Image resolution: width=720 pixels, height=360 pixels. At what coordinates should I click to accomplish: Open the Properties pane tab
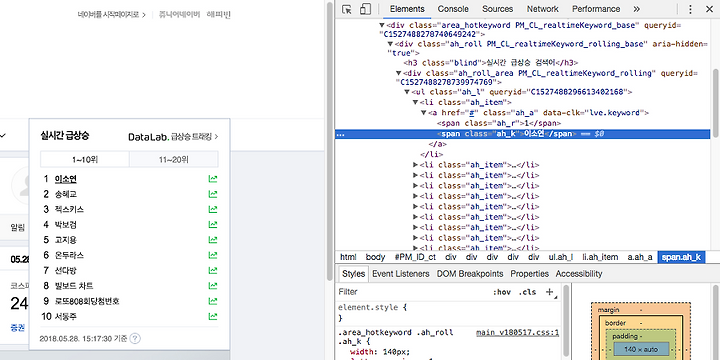coord(529,274)
